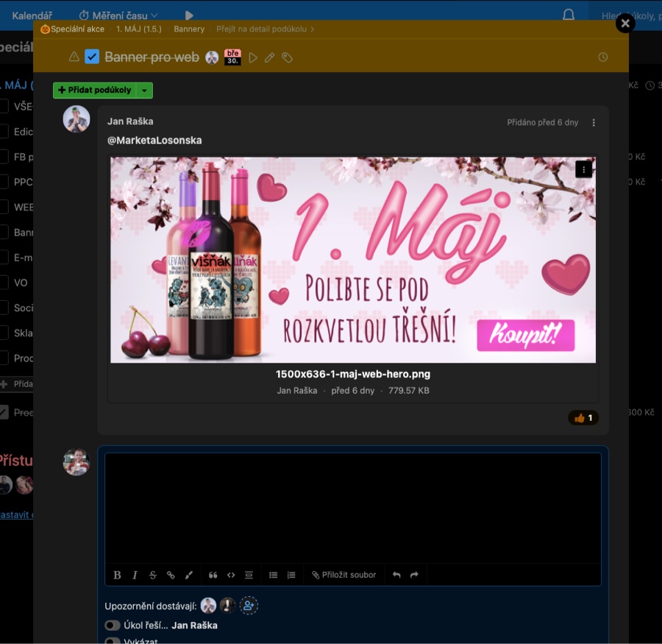Redo the last edit in the editor
The width and height of the screenshot is (662, 644).
tap(414, 575)
